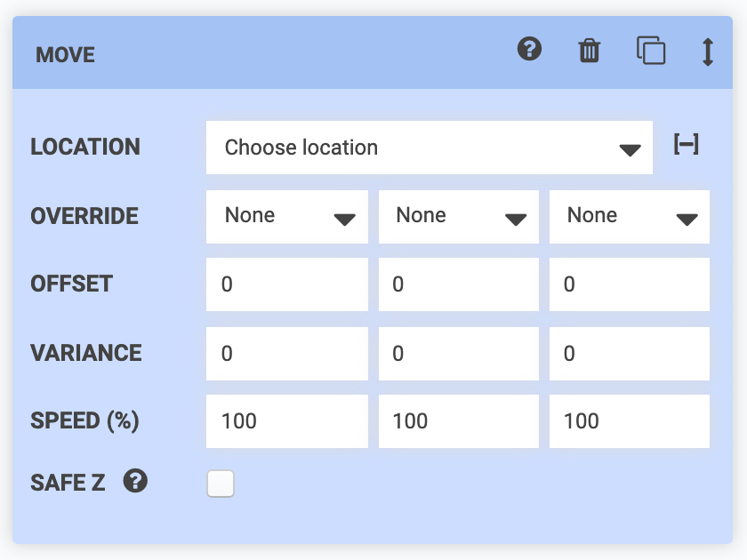Open the second Override None dropdown
747x560 pixels.
pyautogui.click(x=459, y=217)
